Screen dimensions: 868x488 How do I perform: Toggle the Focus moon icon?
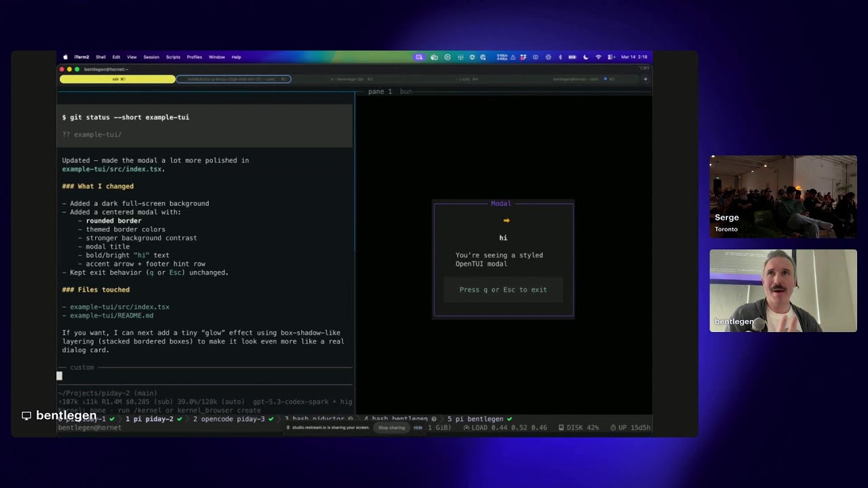pyautogui.click(x=586, y=57)
